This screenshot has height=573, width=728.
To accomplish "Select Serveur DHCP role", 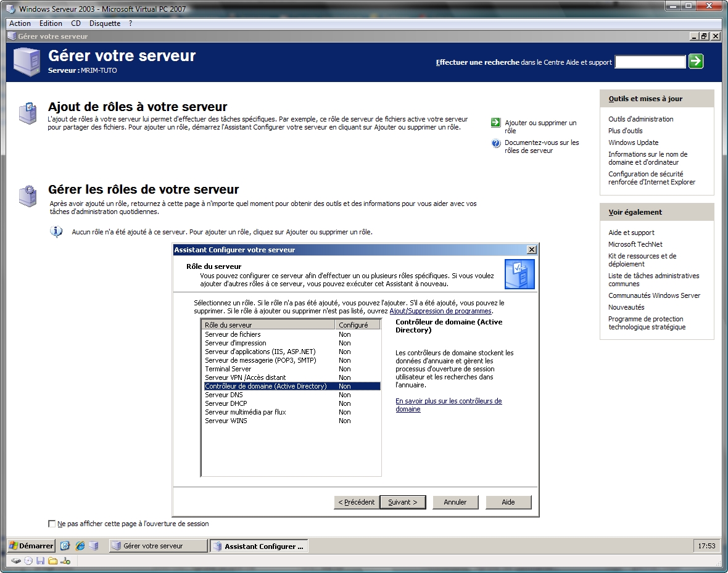I will click(x=292, y=403).
